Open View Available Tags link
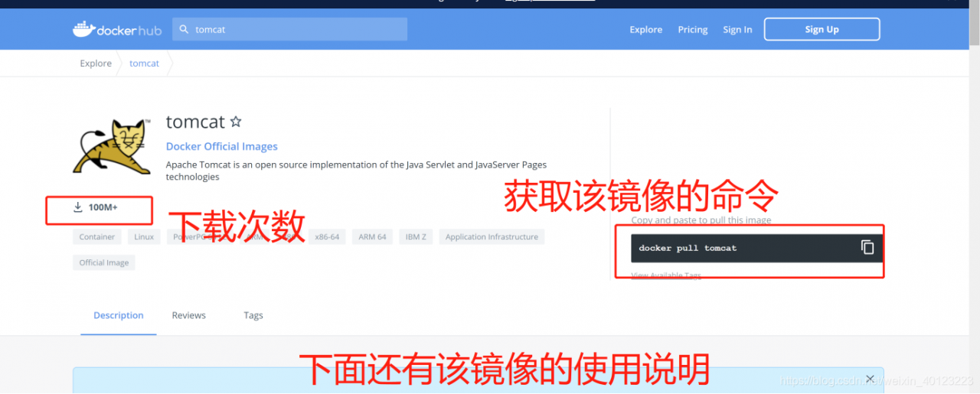This screenshot has height=394, width=980. 666,275
